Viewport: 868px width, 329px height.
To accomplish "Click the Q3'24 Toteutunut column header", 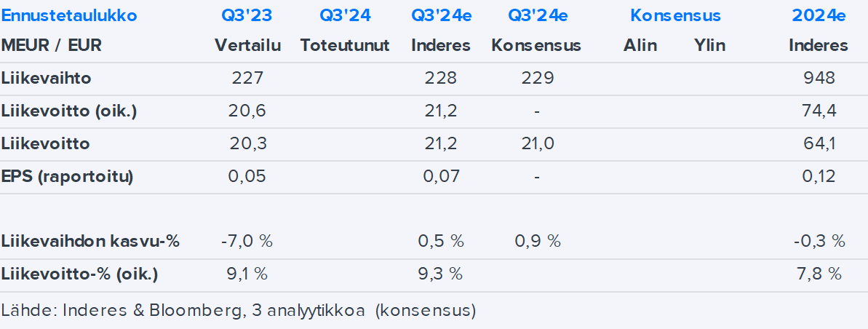I will (x=345, y=15).
